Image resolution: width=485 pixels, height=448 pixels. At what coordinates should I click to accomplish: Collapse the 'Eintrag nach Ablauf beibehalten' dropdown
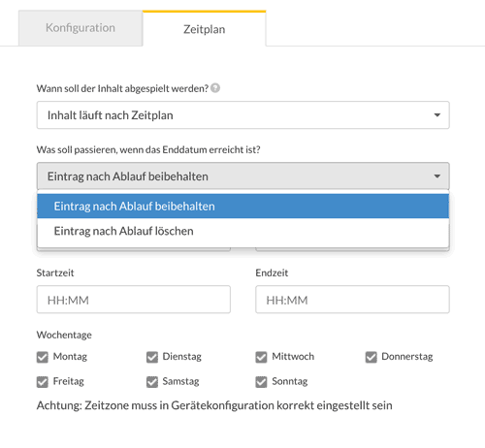point(242,176)
